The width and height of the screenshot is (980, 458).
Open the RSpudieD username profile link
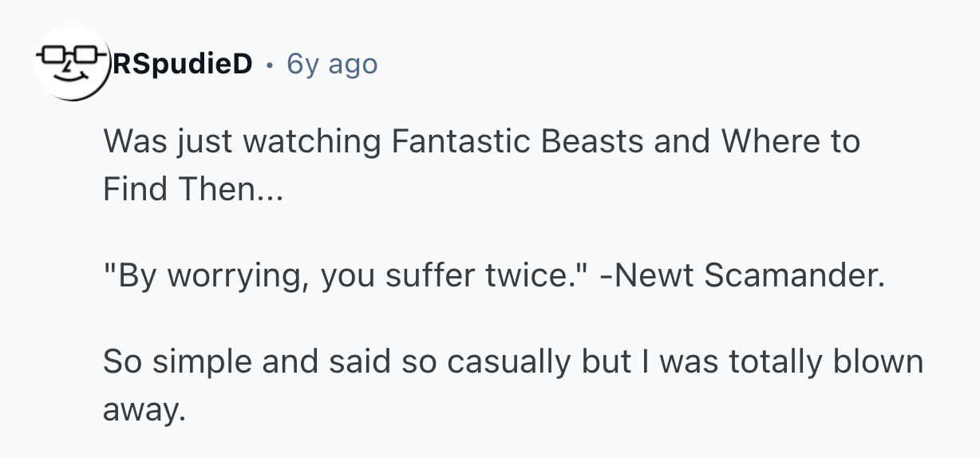coord(184,64)
